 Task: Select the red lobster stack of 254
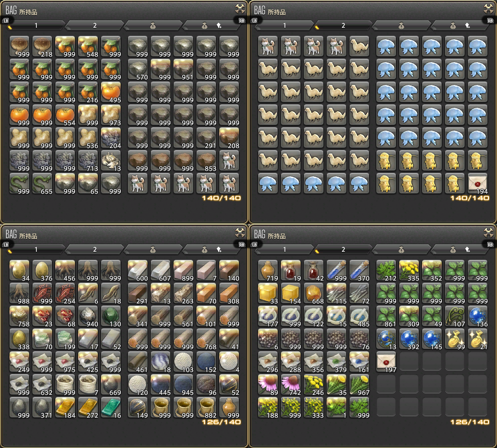pyautogui.click(x=65, y=293)
